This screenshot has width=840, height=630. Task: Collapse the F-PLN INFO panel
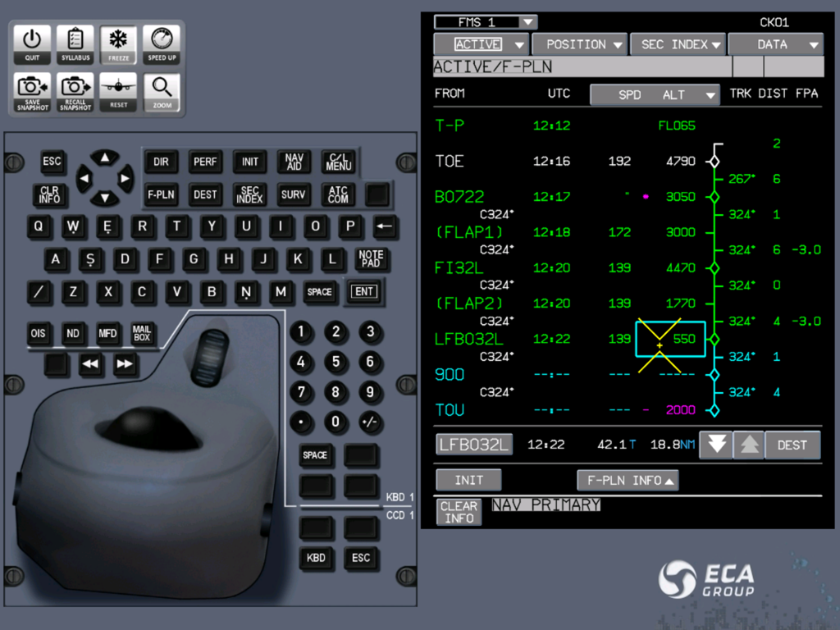[628, 480]
